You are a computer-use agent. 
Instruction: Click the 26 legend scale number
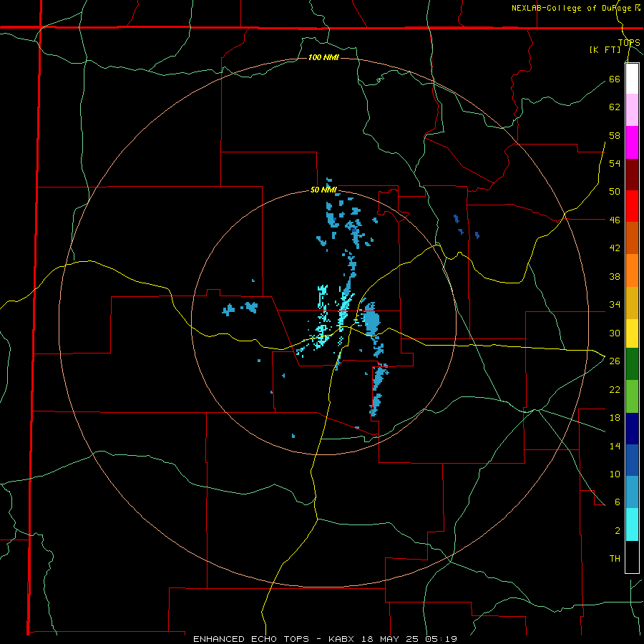615,361
